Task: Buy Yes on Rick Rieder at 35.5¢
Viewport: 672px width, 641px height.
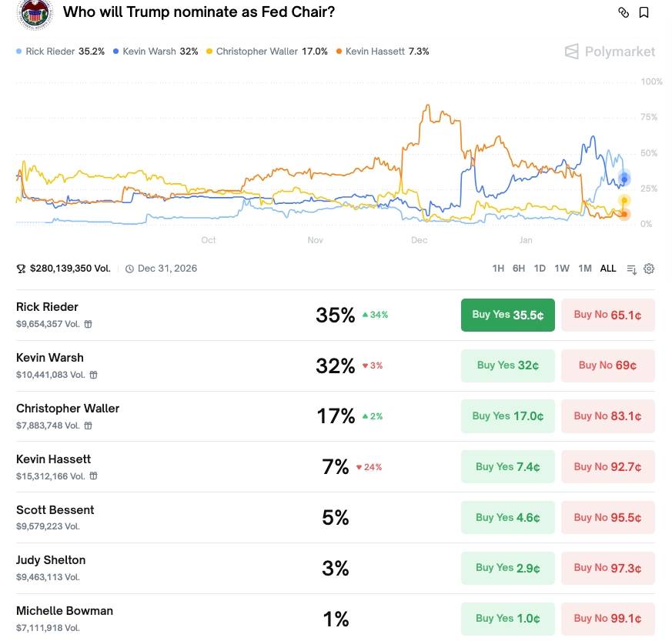Action: [507, 315]
